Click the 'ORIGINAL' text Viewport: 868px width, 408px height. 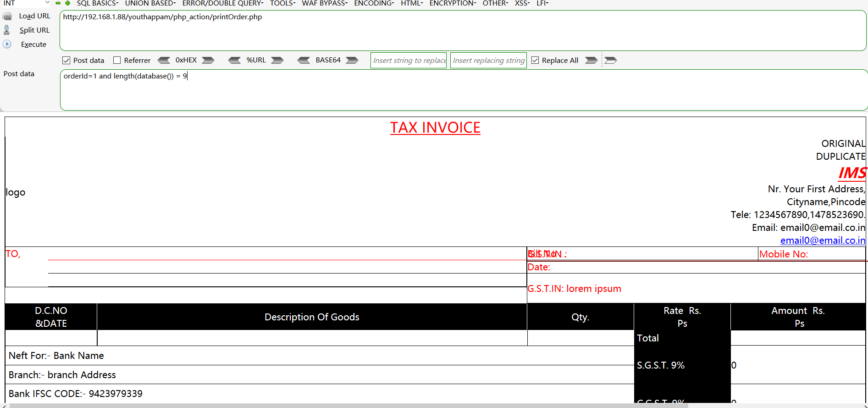click(843, 144)
